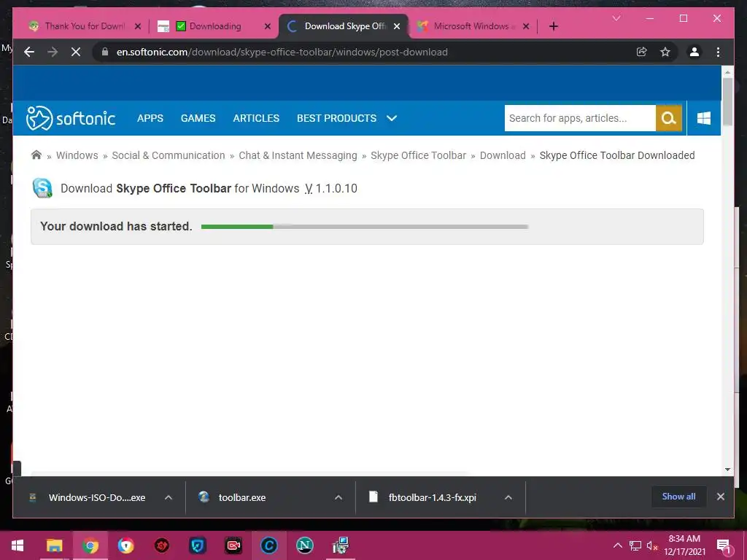Click the Chrome taskbar icon
Image resolution: width=747 pixels, height=560 pixels.
[90, 545]
